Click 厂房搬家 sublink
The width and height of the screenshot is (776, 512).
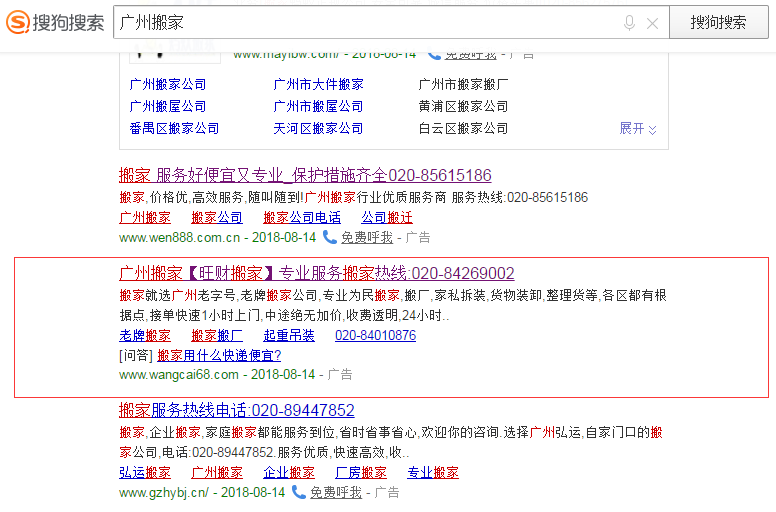pos(361,472)
